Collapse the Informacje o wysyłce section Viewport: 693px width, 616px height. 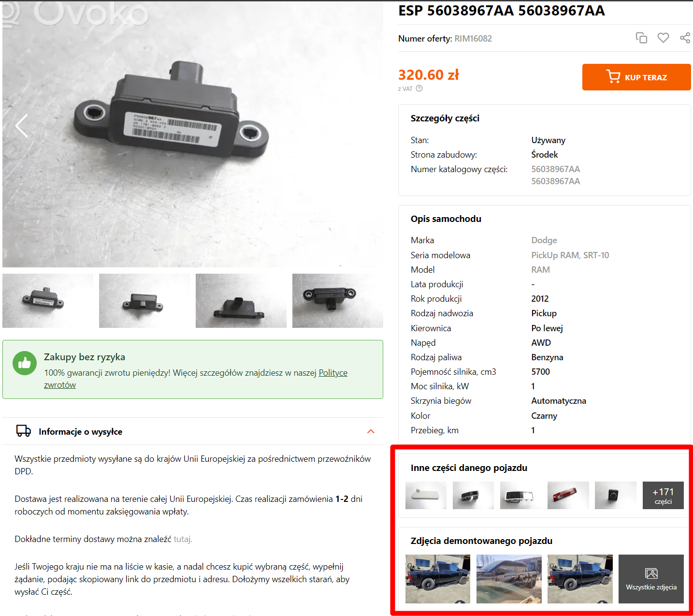pyautogui.click(x=371, y=431)
